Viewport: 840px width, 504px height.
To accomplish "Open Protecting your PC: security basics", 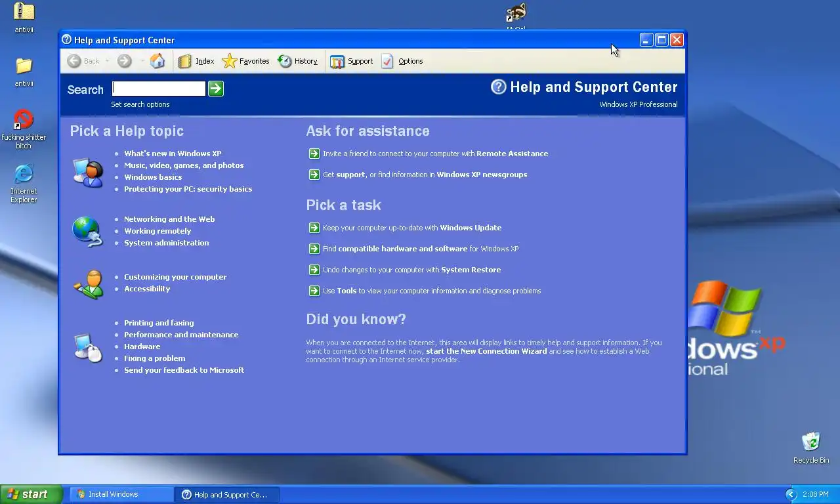I will [188, 189].
